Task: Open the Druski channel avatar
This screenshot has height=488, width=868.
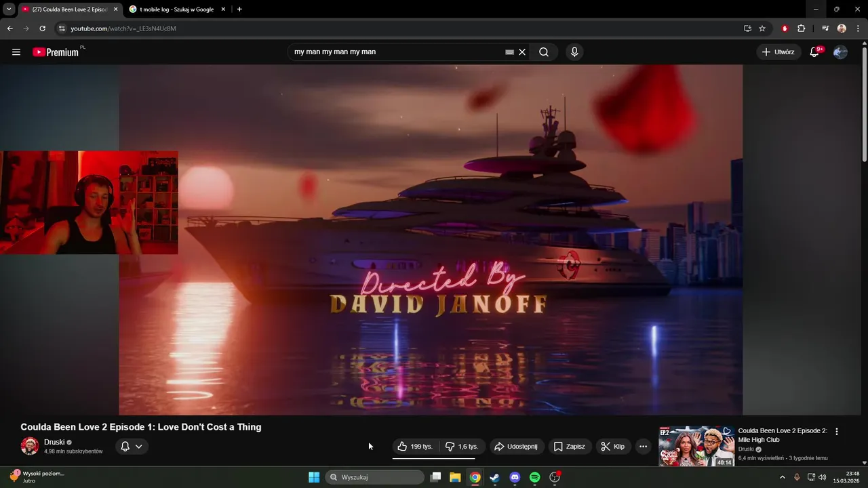Action: pos(30,446)
